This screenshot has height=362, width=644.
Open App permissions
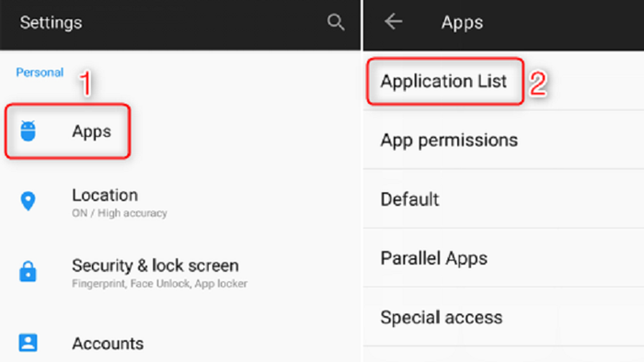[503, 140]
